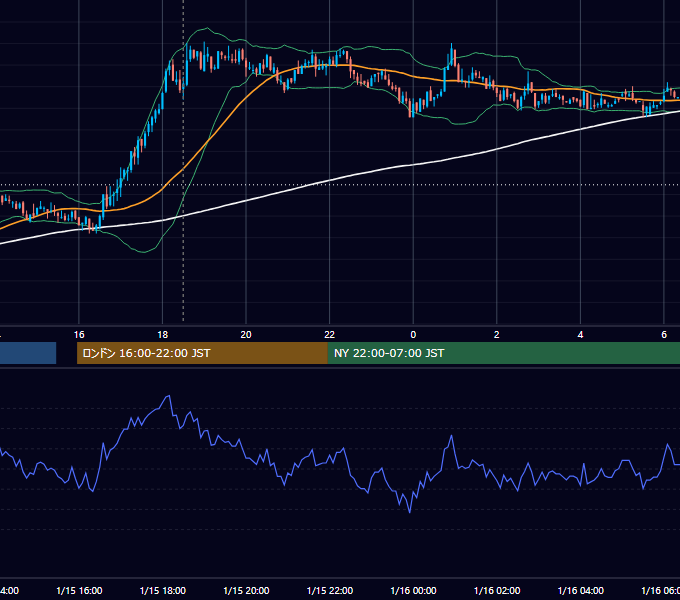The image size is (680, 600).
Task: Click the 1/16 02:00 date label
Action: (x=497, y=591)
